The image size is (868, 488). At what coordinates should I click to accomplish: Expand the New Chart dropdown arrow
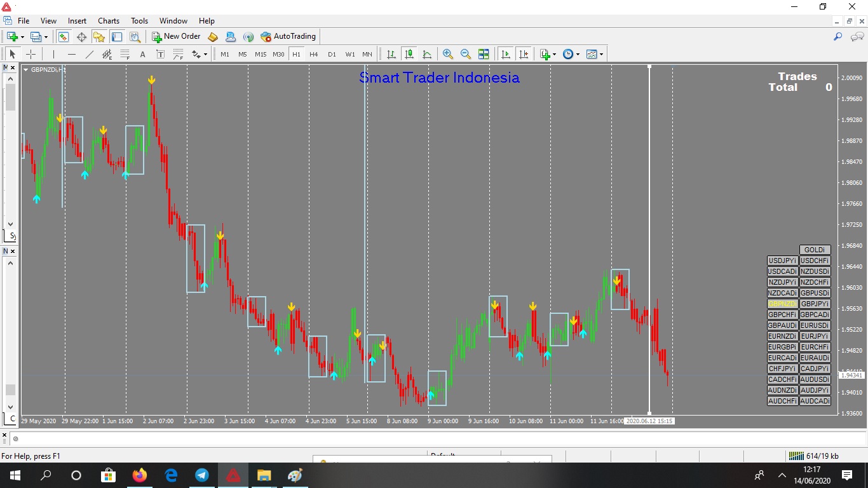24,37
